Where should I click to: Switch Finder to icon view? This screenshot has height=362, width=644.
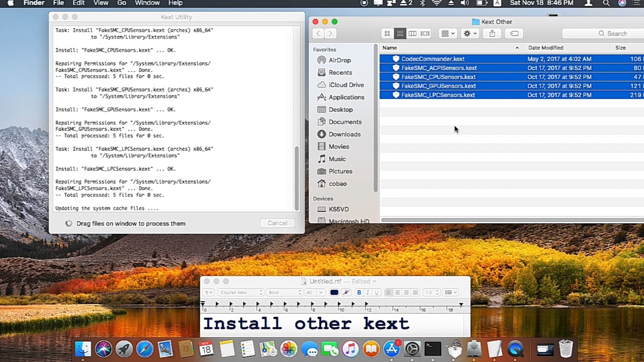click(x=387, y=34)
